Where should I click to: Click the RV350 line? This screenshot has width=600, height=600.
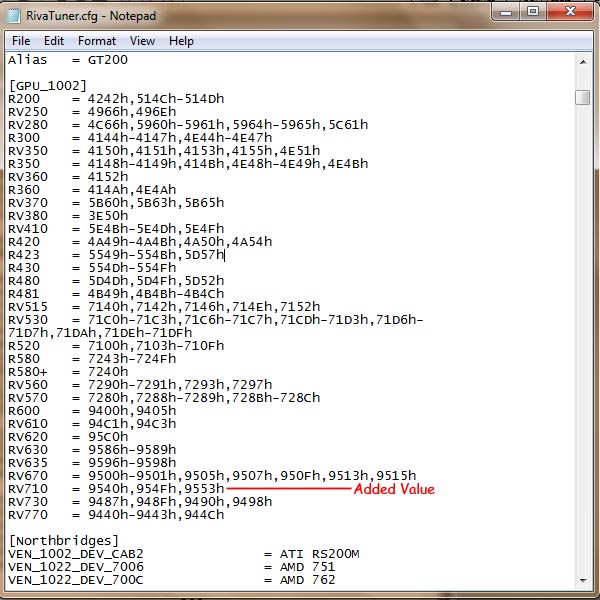pos(164,151)
